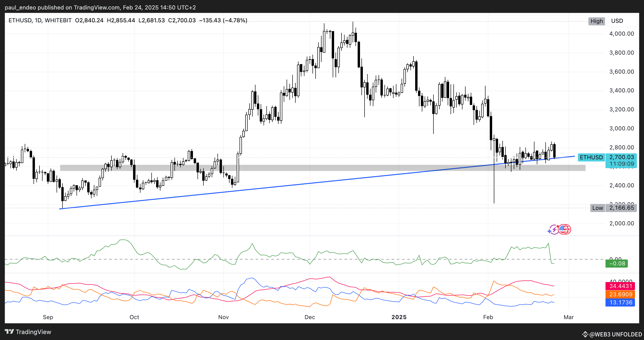Click the blue 13.1736 indicator value label
Screen dimensions: 644x340
[x=620, y=302]
